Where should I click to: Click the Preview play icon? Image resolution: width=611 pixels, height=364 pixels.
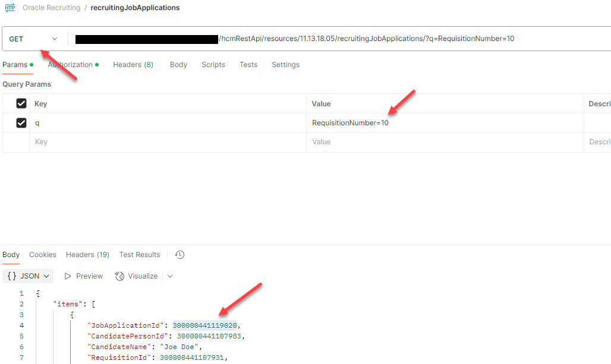[68, 276]
